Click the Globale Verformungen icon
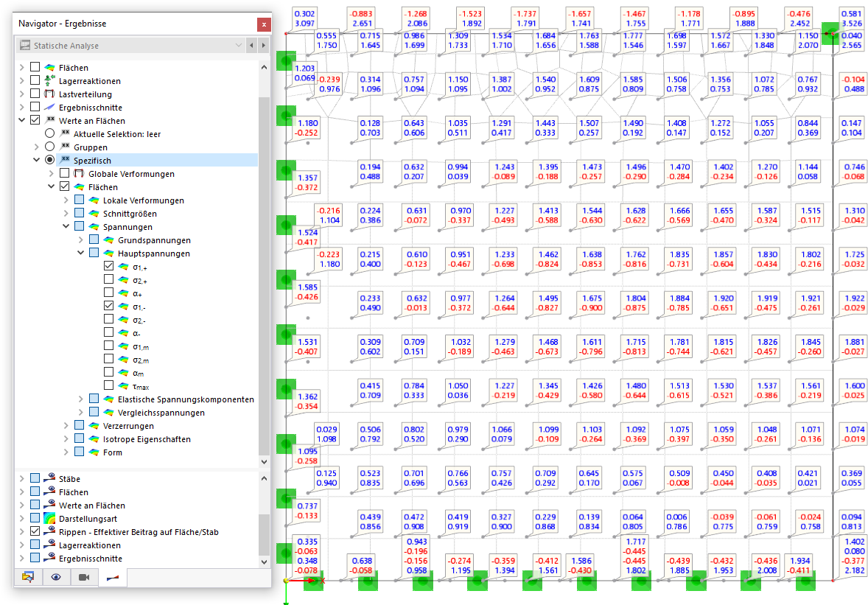 click(x=79, y=173)
